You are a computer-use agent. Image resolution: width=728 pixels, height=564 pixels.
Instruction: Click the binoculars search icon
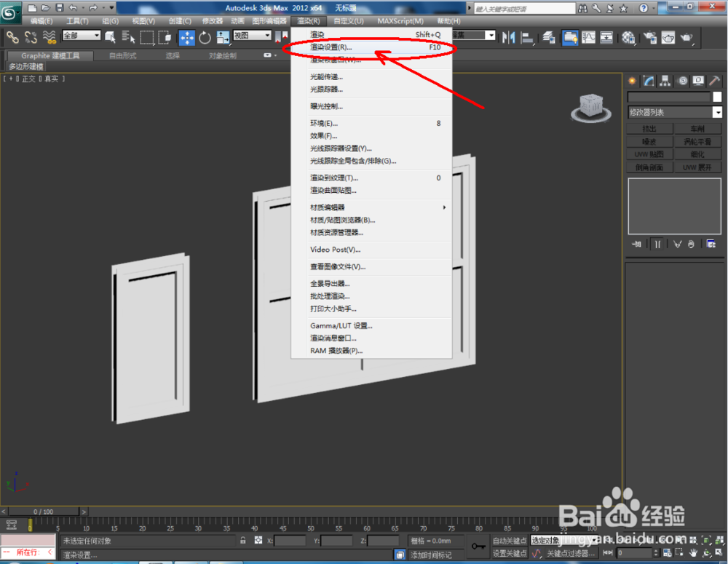pos(582,8)
